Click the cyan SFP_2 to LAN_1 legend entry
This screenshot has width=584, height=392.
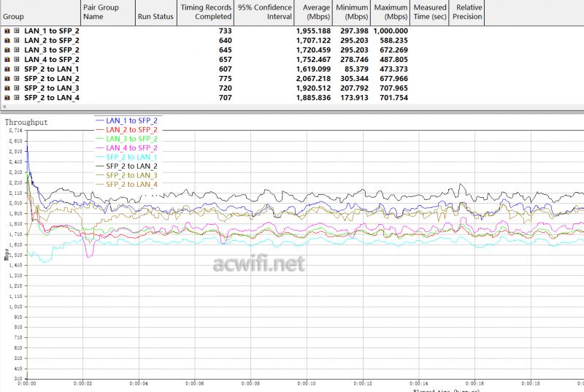click(x=131, y=157)
